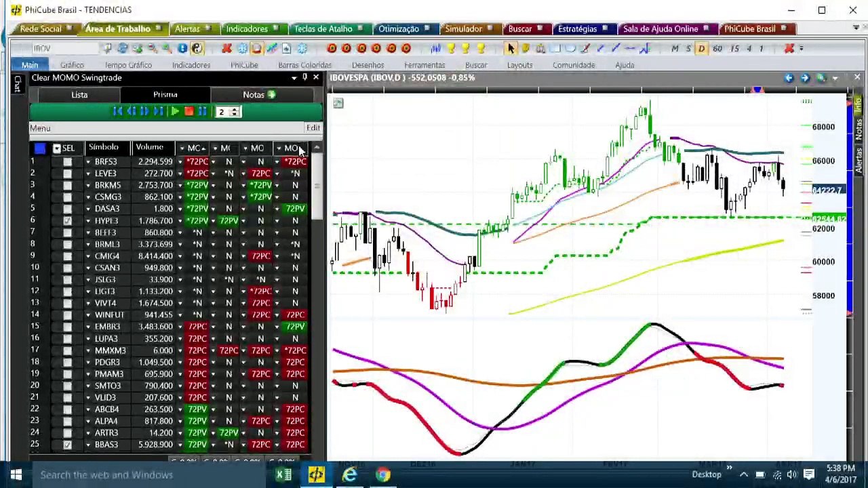Screen dimensions: 868x488
Task: Click the yin-yang icon in the toolbar
Action: click(x=197, y=48)
